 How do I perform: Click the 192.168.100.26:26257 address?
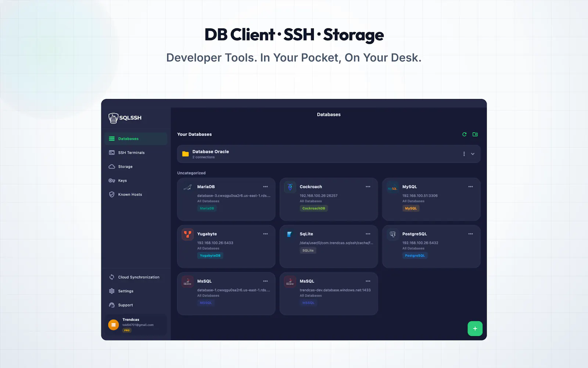pyautogui.click(x=319, y=196)
